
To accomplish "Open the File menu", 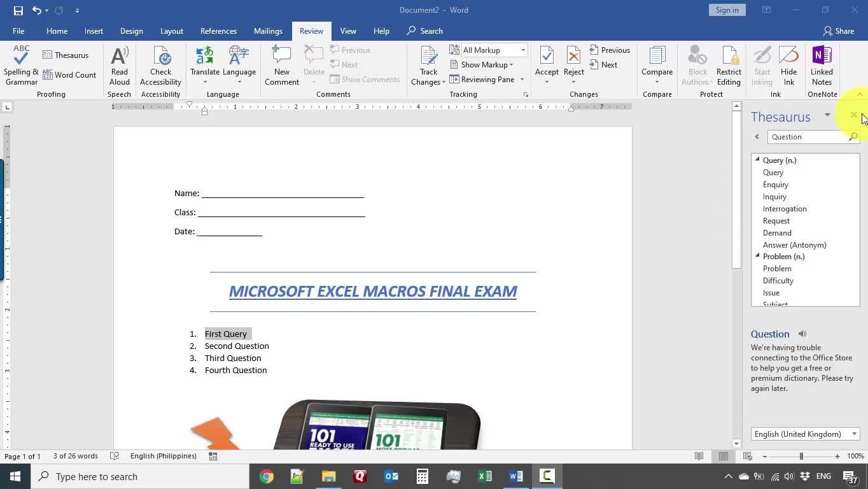I will pos(18,31).
